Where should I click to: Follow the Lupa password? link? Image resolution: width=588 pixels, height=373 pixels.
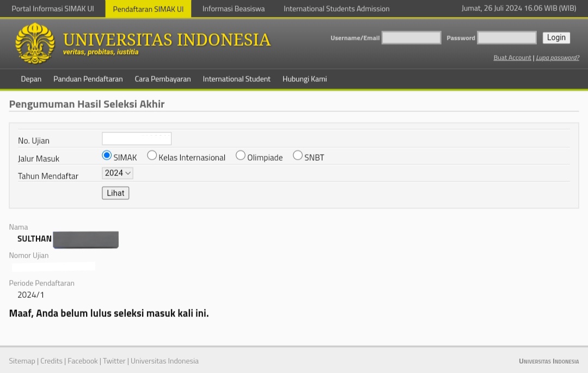point(558,58)
